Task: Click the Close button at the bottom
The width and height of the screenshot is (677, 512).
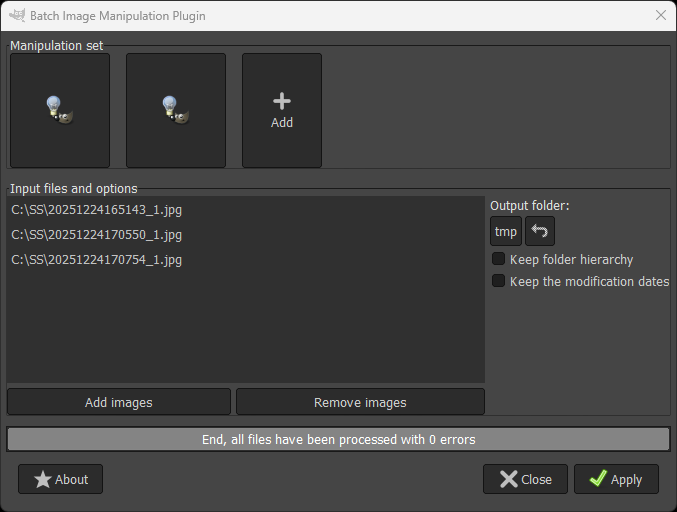Action: [x=525, y=479]
